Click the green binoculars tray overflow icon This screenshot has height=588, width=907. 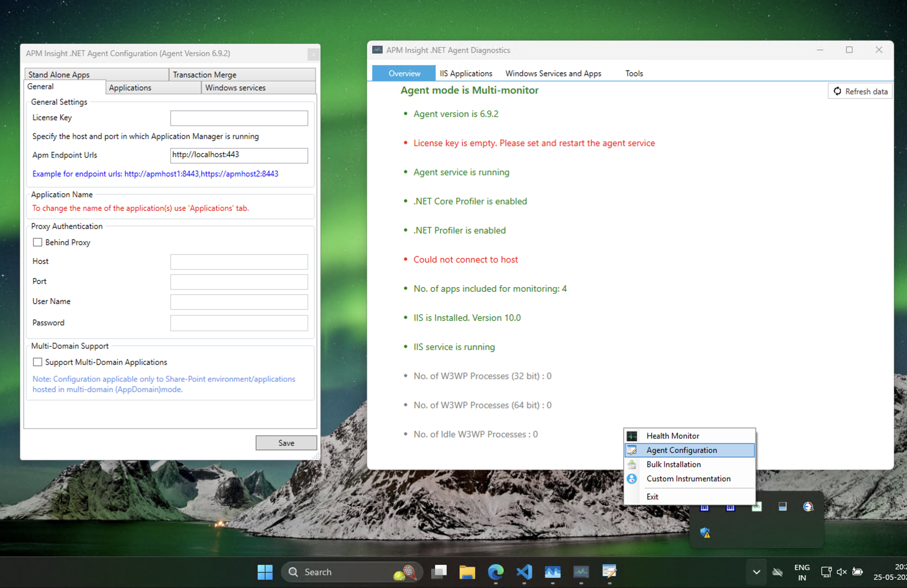point(757,506)
